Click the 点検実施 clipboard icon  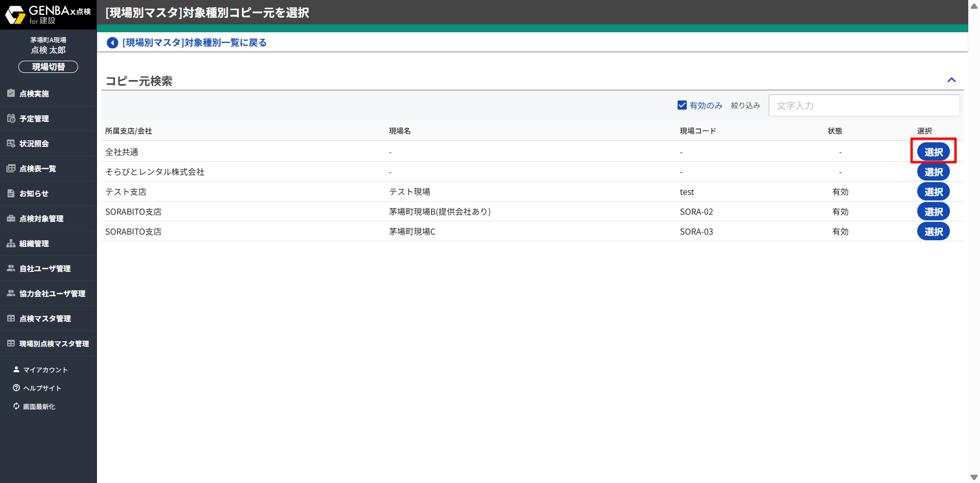pos(11,93)
